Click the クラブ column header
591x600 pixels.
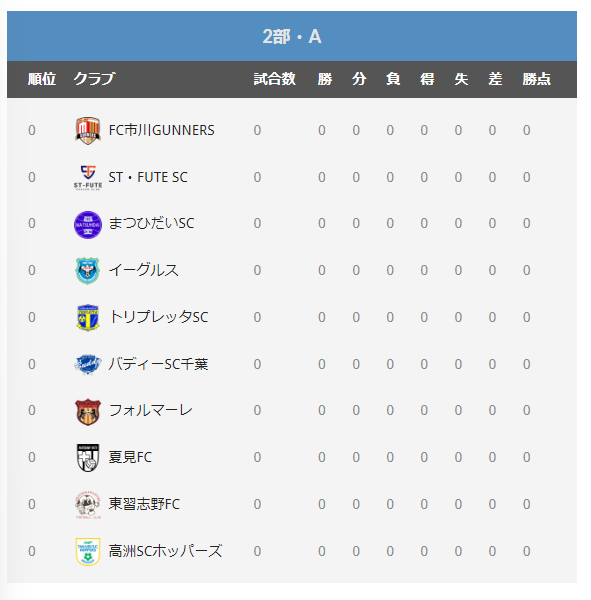point(94,79)
